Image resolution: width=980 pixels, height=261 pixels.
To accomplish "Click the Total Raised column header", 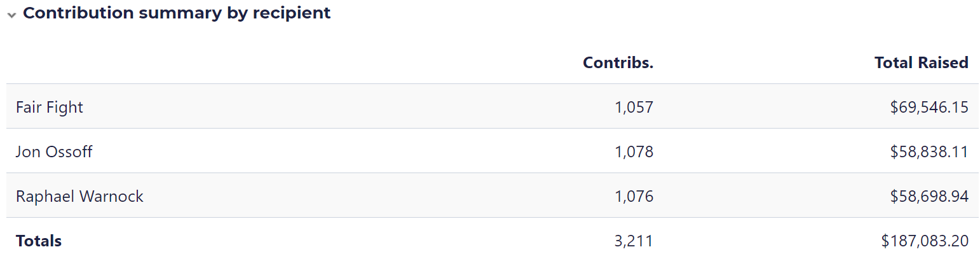I will (x=921, y=62).
